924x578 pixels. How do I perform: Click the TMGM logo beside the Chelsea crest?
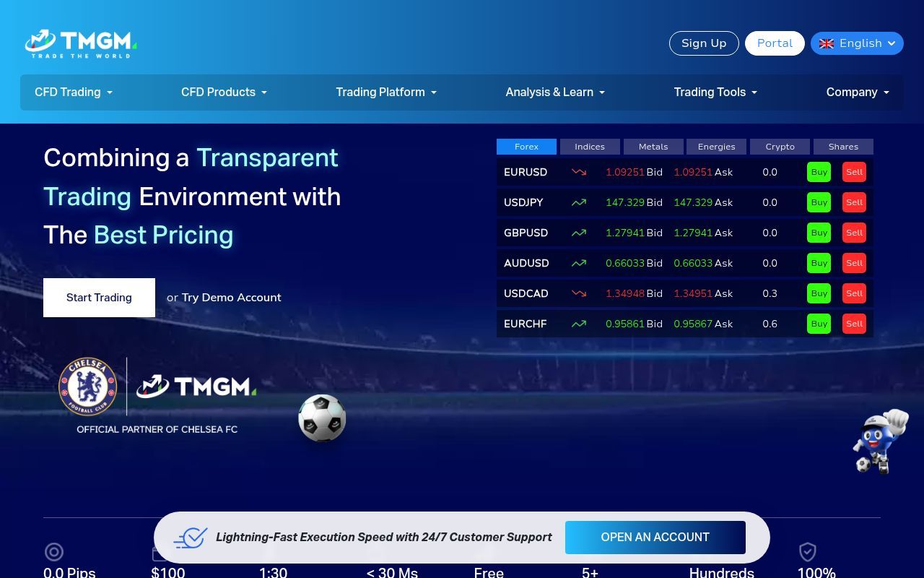(196, 386)
